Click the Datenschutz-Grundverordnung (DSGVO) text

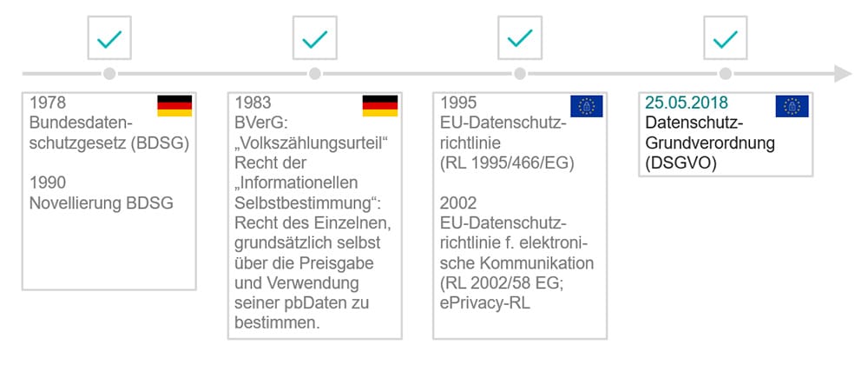(x=710, y=143)
